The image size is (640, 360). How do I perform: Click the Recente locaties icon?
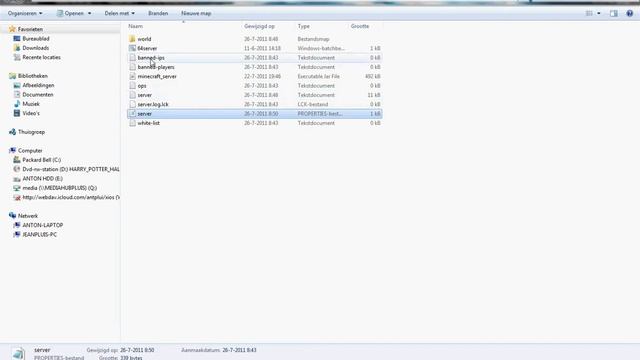17,57
